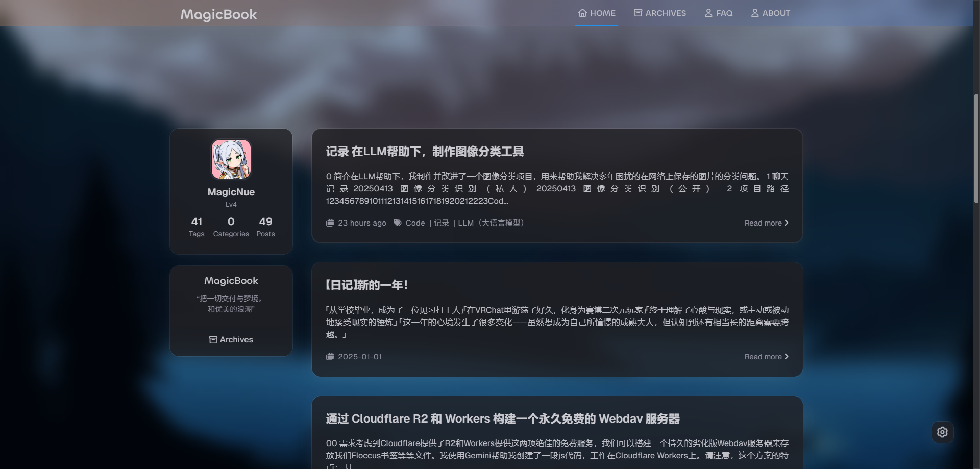View the 49 Posts count link
Image resolution: width=980 pixels, height=469 pixels.
point(265,227)
